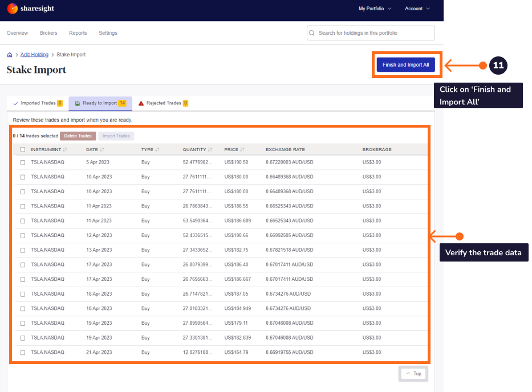Click the holdings search field

tap(371, 33)
